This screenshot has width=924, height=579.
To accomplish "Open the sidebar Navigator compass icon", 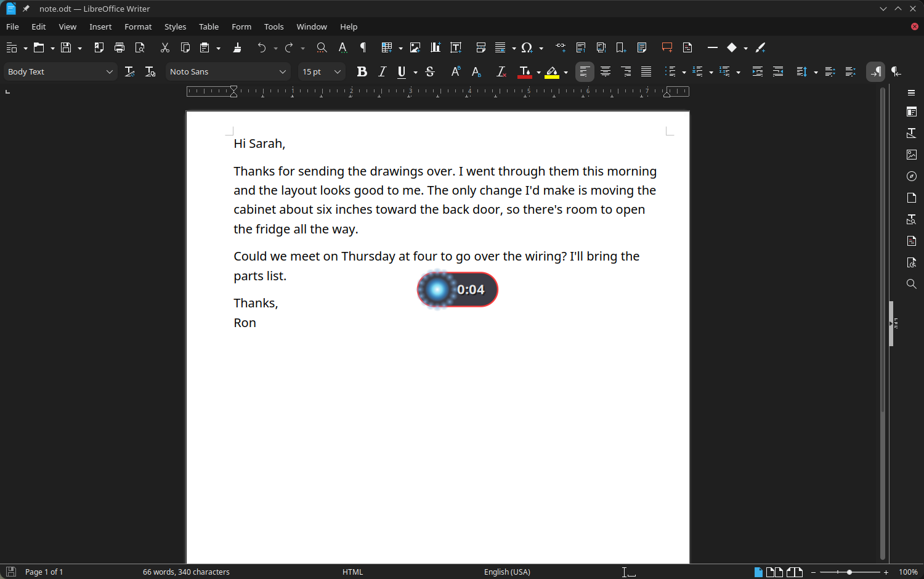I will tap(912, 176).
